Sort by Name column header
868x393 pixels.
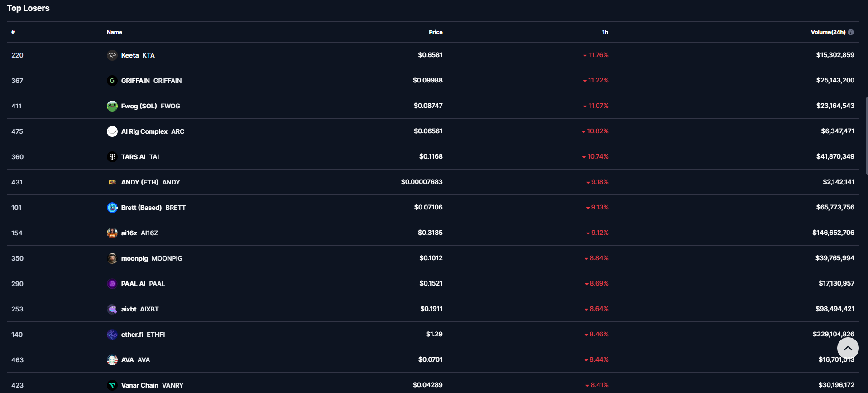point(114,32)
